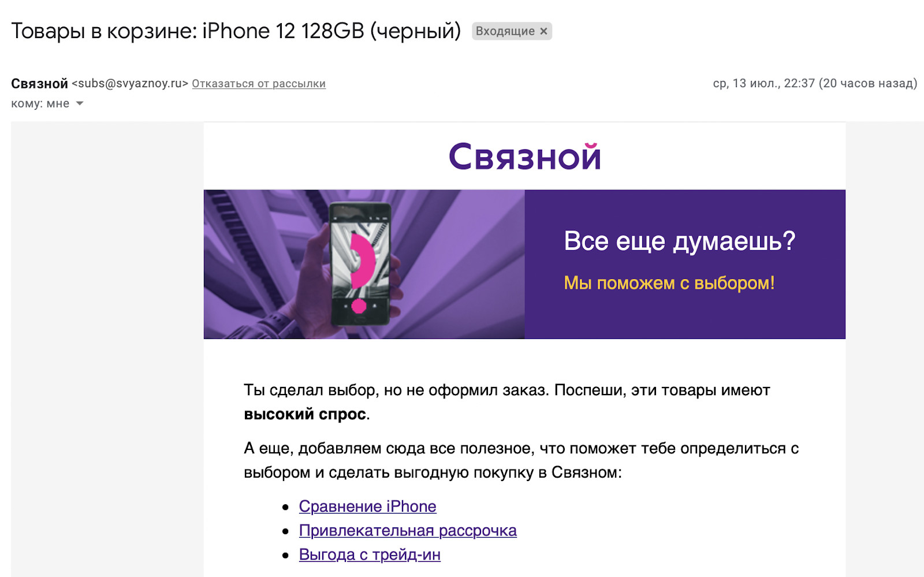Click the phone photo banner image
Image resolution: width=924 pixels, height=577 pixels.
point(364,264)
